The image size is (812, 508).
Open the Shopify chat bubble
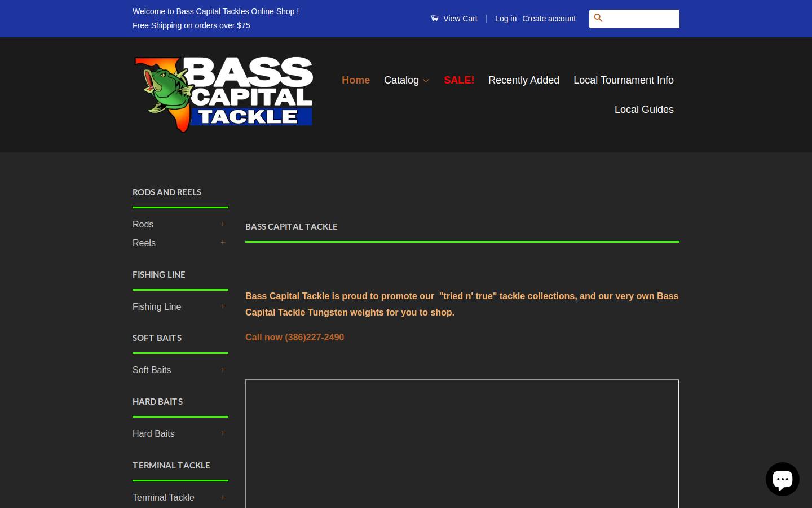click(782, 479)
